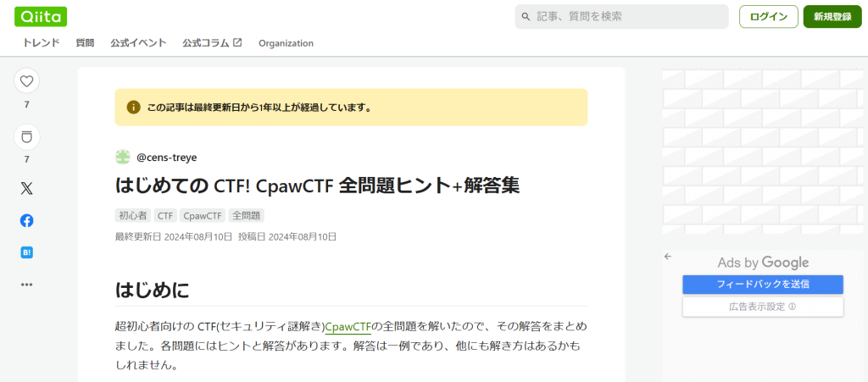Open the @cens-treye author profile
Viewport: 868px width, 382px height.
(x=166, y=157)
